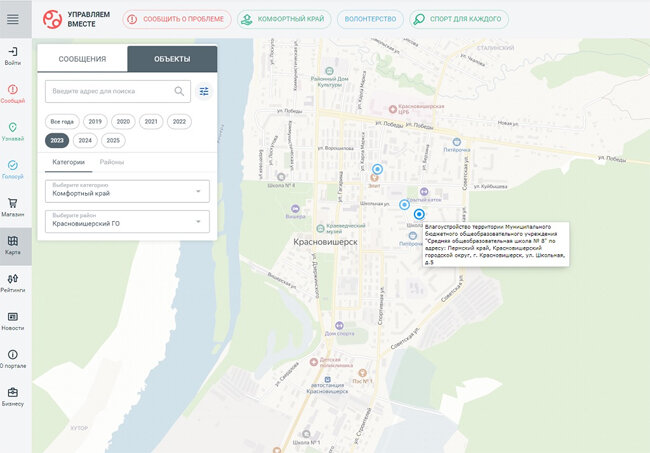Click the Школа № 4 map icon
This screenshot has width=650, height=453.
[x=281, y=177]
